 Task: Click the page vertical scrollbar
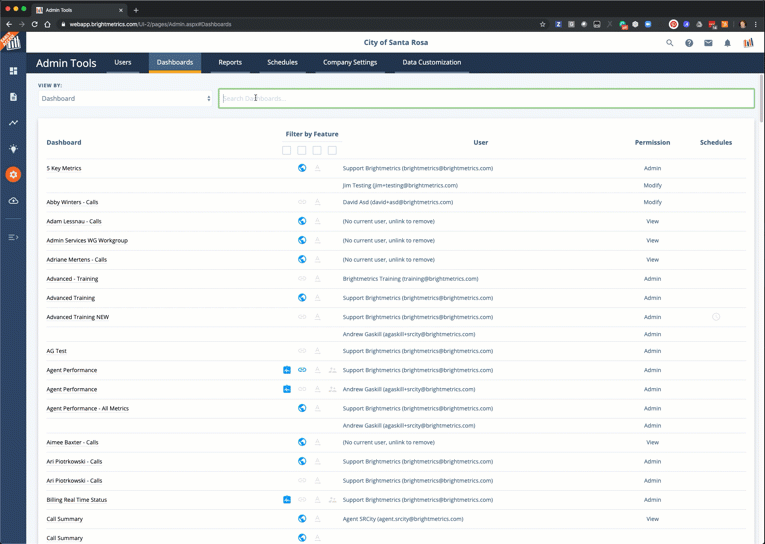tap(762, 99)
